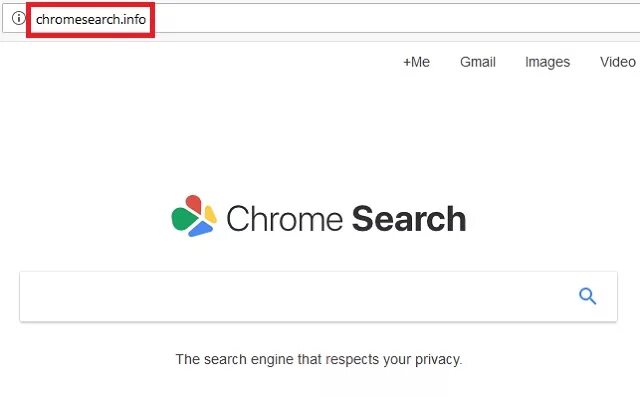640x397 pixels.
Task: Click the red petal of the logo
Action: click(x=193, y=204)
